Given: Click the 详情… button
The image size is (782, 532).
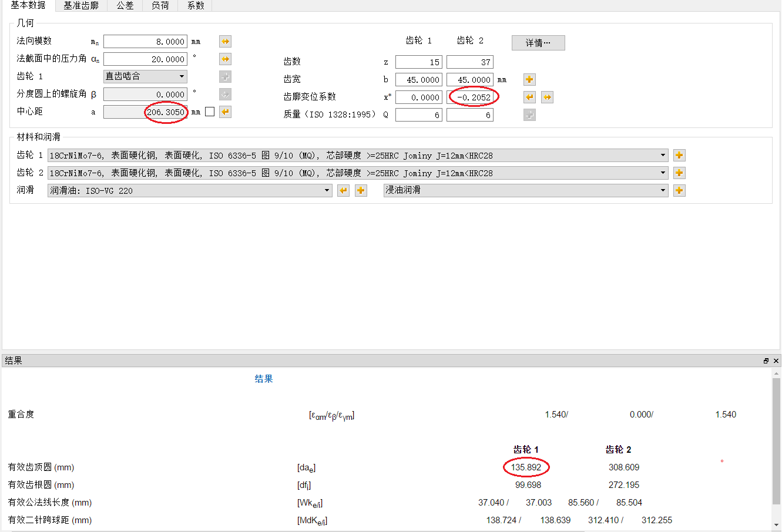Looking at the screenshot, I should click(538, 43).
